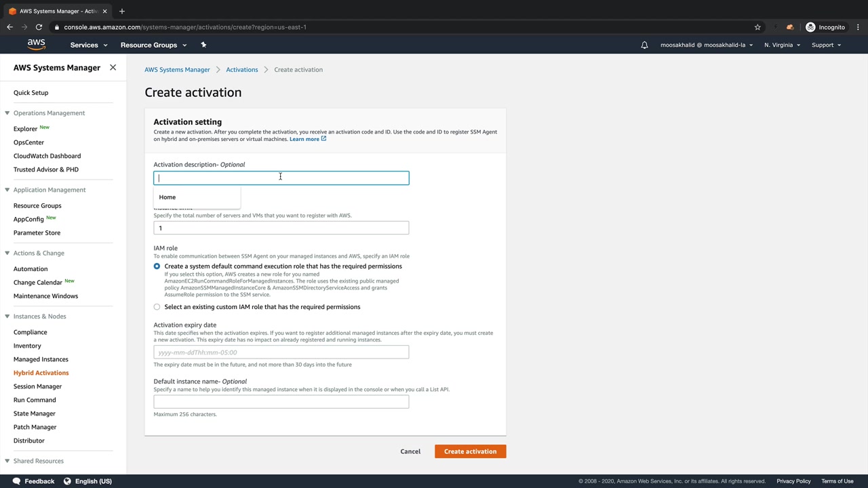Open Run Command
868x488 pixels.
coord(35,400)
